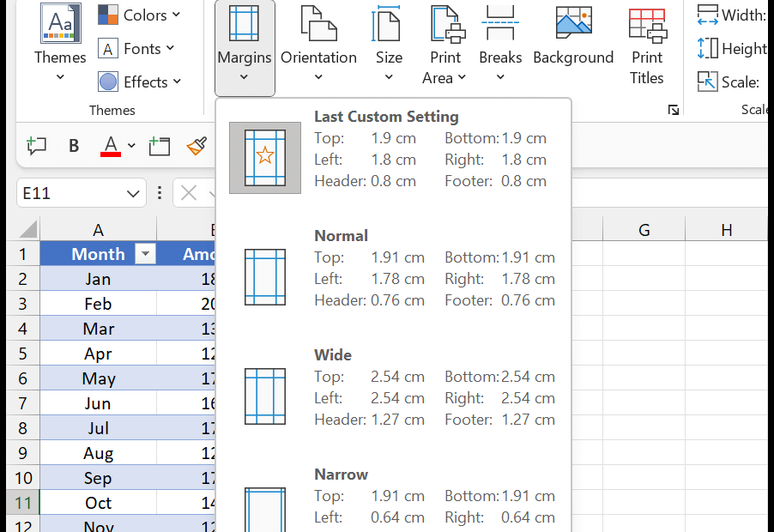The image size is (774, 532).
Task: Open the theme Colors dropdown
Action: pyautogui.click(x=139, y=15)
